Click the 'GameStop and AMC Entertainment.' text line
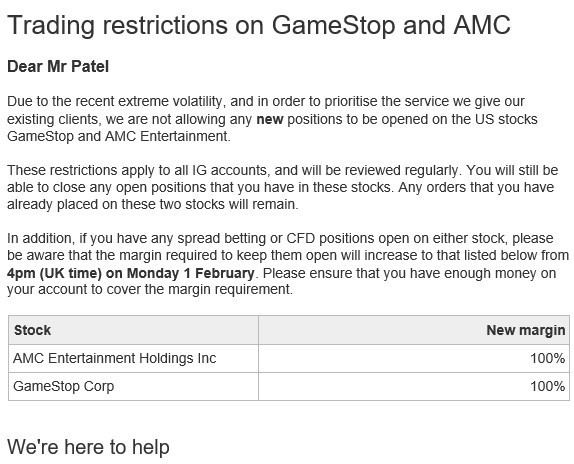 click(x=119, y=136)
